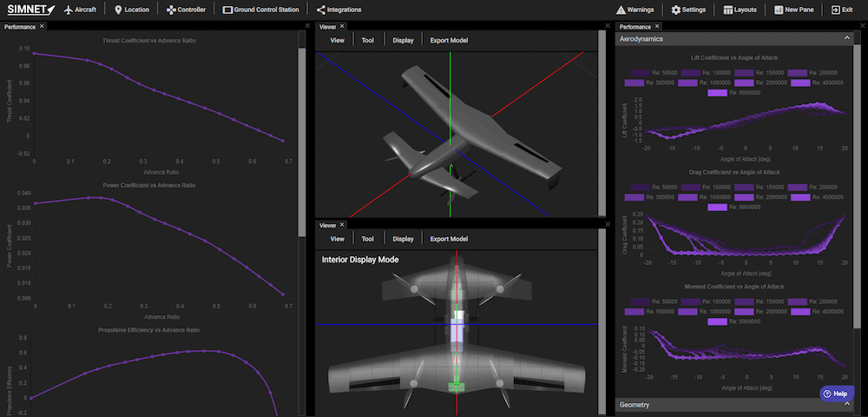Toggle Re: 1000000 series in Moment chart legend

pyautogui.click(x=706, y=312)
